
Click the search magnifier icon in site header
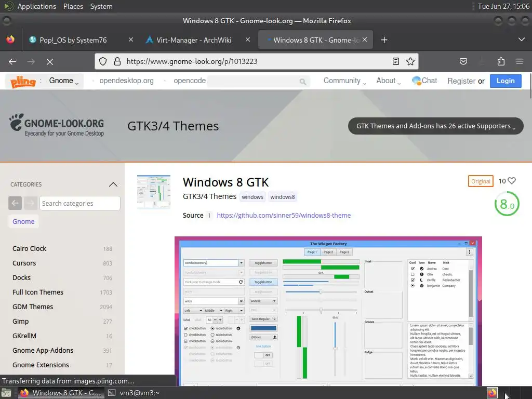[303, 82]
